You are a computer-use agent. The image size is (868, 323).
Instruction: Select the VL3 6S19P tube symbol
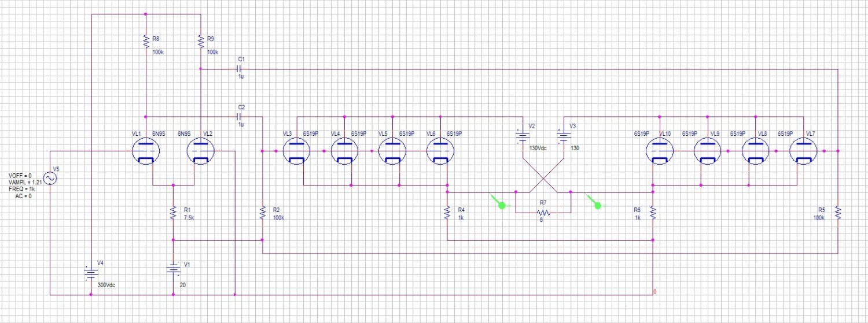pyautogui.click(x=297, y=151)
